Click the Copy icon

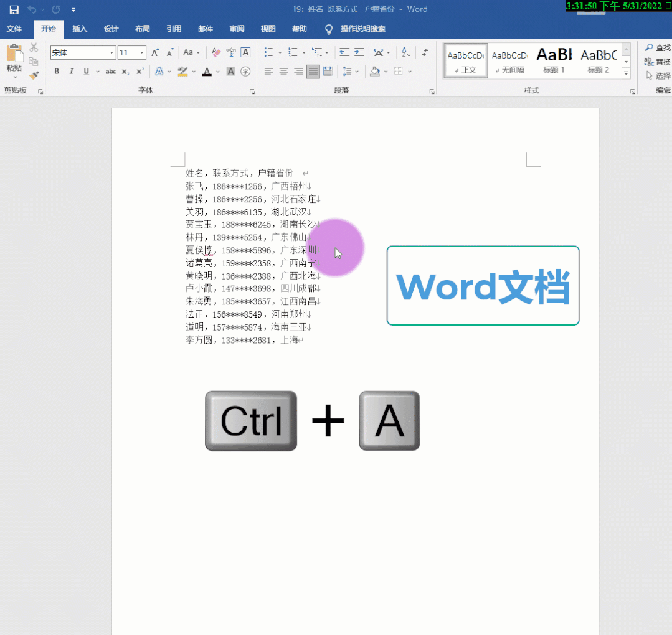pyautogui.click(x=34, y=61)
